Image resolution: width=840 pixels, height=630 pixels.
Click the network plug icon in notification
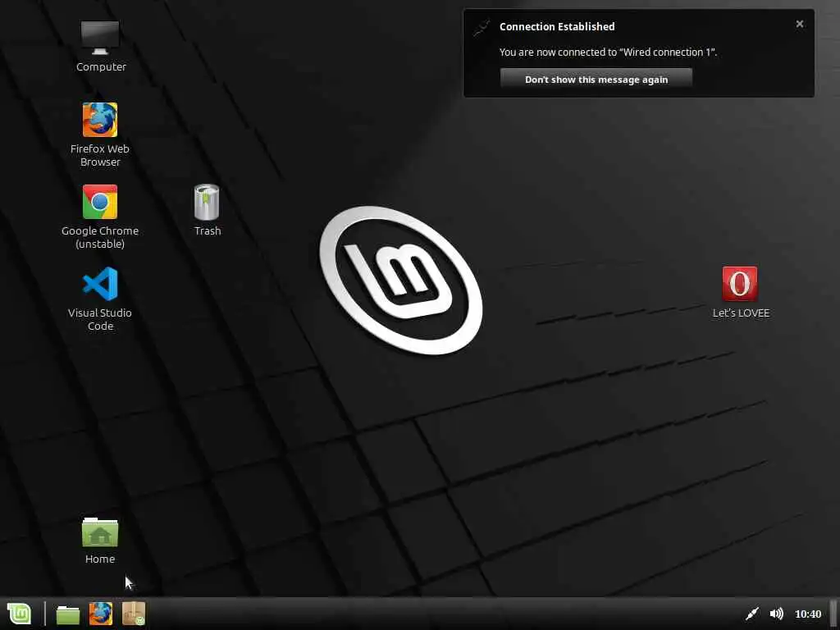tap(481, 28)
